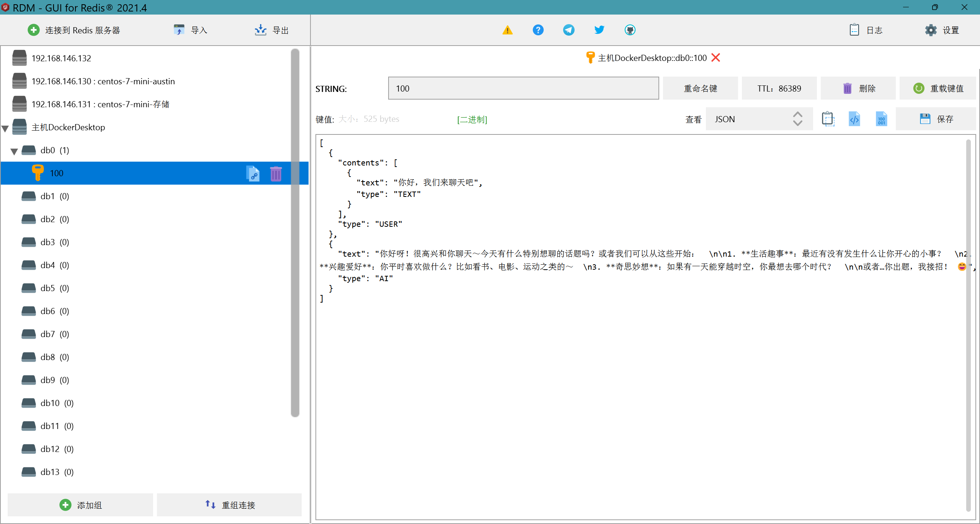Copy key 100 name icon in tree

[x=253, y=174]
